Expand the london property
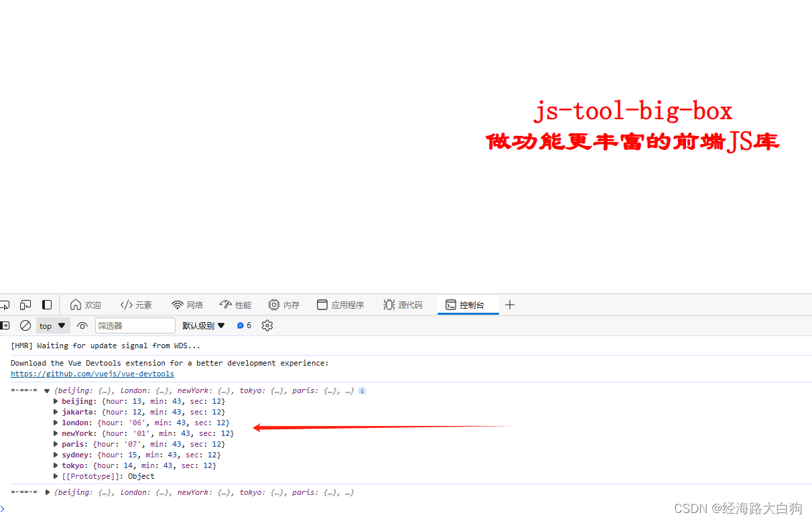Image resolution: width=812 pixels, height=521 pixels. coord(56,423)
